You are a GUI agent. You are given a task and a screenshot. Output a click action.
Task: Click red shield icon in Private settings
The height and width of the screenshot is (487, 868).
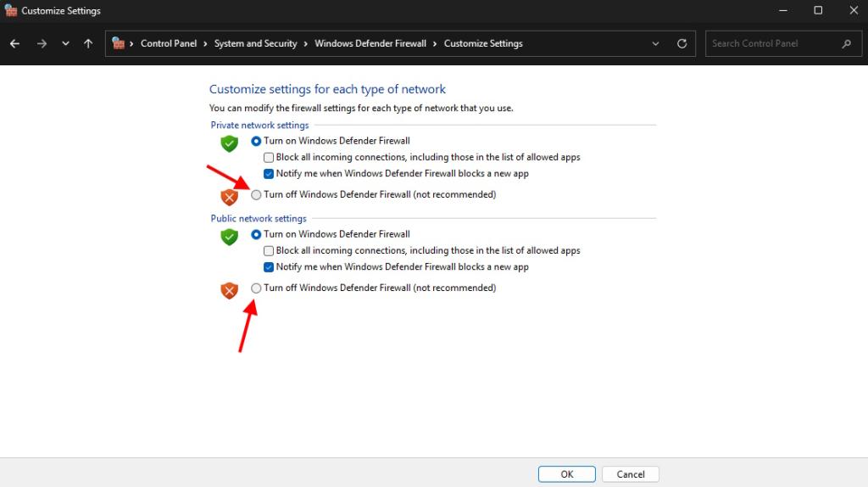click(229, 197)
